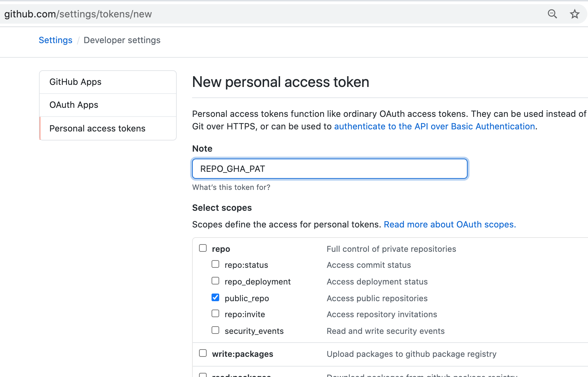Click the security_events label text
588x377 pixels.
coord(254,331)
